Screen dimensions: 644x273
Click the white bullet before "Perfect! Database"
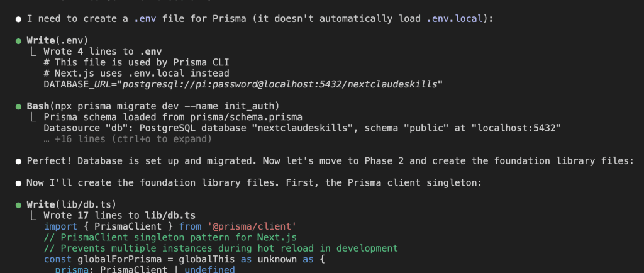(x=19, y=160)
